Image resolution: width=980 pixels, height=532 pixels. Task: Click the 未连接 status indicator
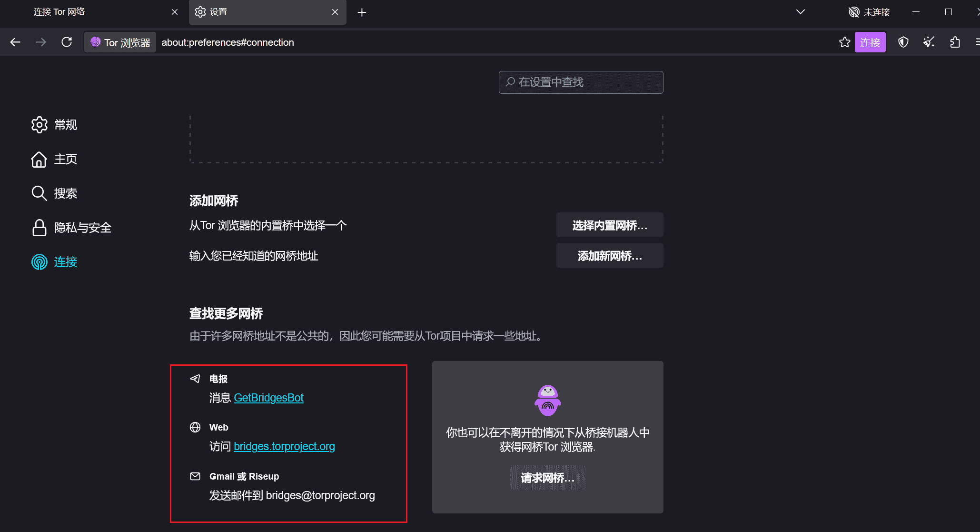pyautogui.click(x=869, y=12)
